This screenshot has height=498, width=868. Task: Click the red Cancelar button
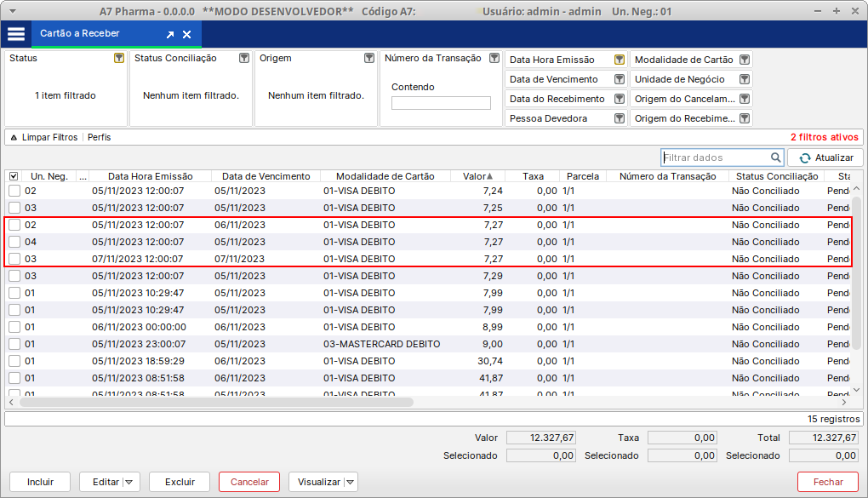point(249,482)
